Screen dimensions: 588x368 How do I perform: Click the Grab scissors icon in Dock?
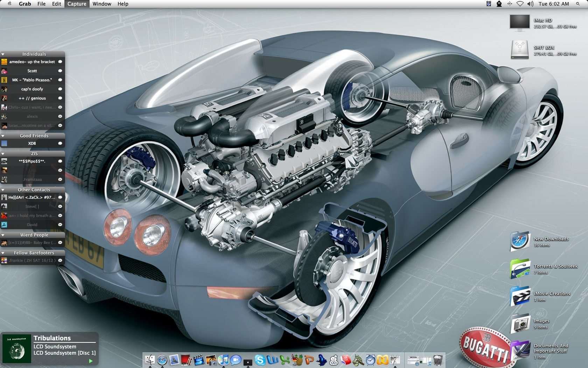[x=395, y=360]
